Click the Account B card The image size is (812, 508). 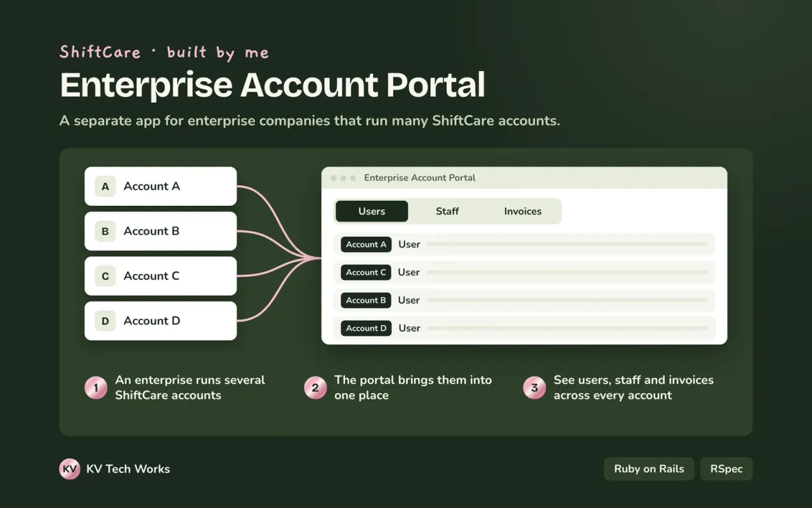160,231
